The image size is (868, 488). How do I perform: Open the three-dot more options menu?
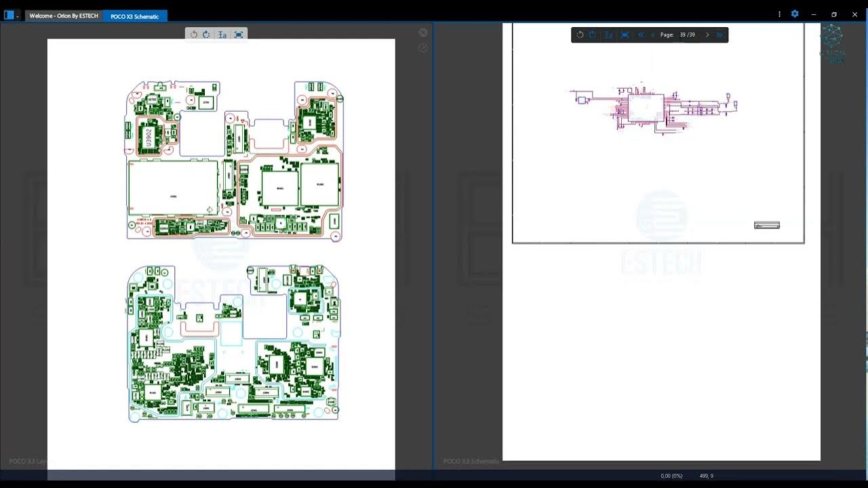(x=779, y=14)
